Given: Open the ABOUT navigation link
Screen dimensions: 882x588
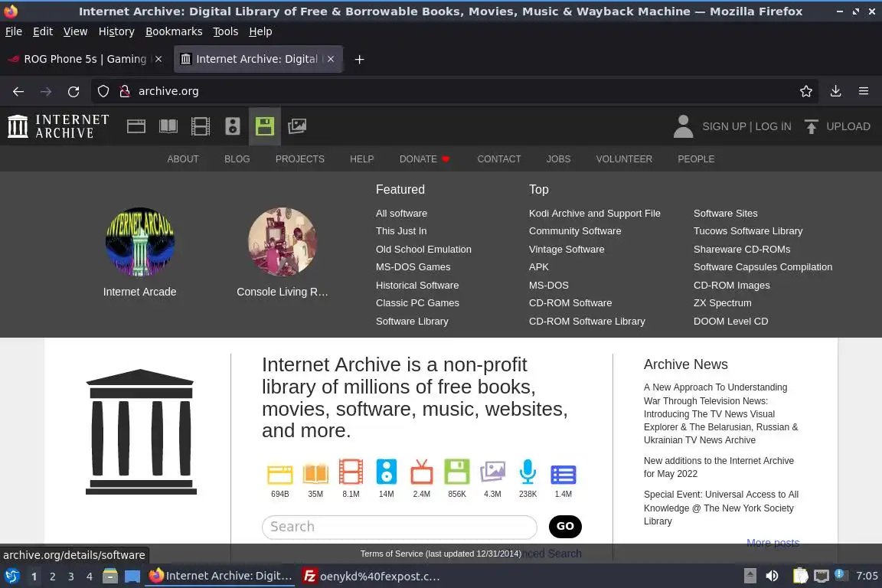Looking at the screenshot, I should tap(183, 159).
